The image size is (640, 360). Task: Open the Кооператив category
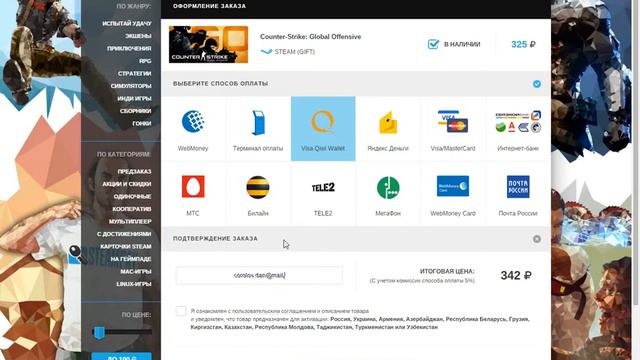tap(131, 209)
